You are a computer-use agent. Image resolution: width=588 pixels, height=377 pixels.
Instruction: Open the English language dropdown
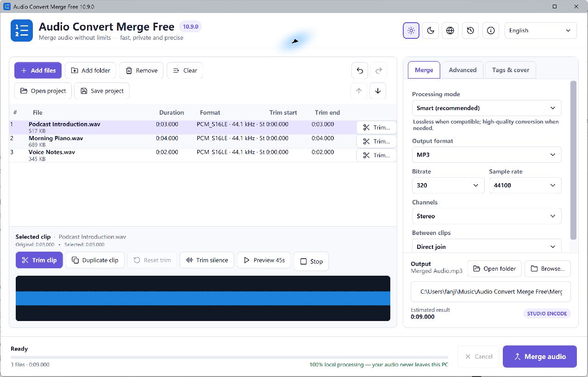coord(540,31)
